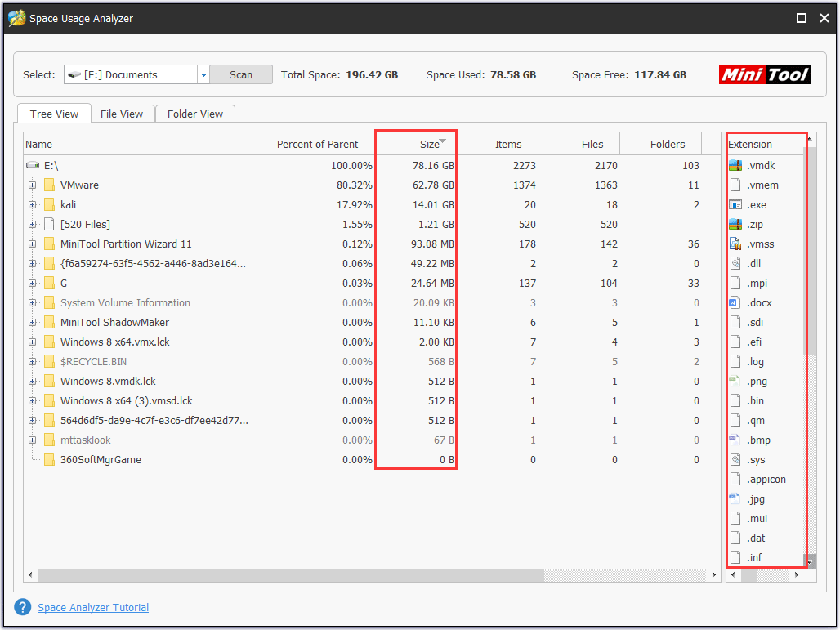The image size is (840, 630).
Task: Select the .efi extension entry
Action: tap(766, 342)
